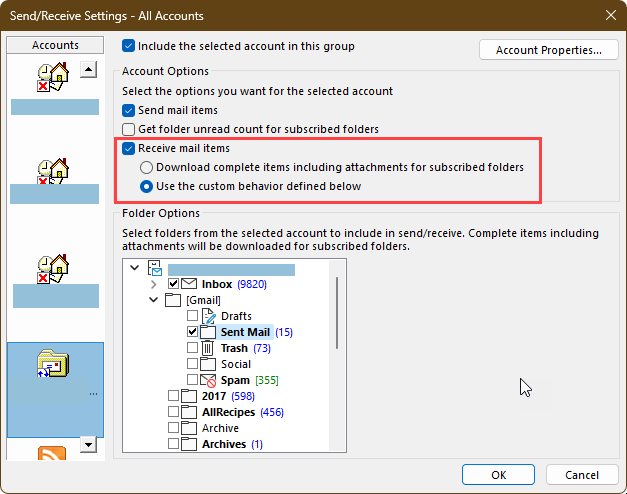Select the Social folder label
The image size is (627, 494).
pos(236,364)
